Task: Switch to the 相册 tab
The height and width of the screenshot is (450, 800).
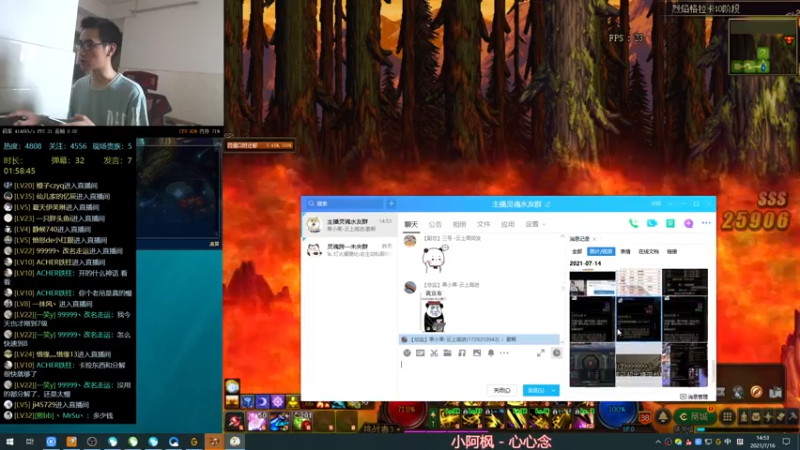Action: 459,224
